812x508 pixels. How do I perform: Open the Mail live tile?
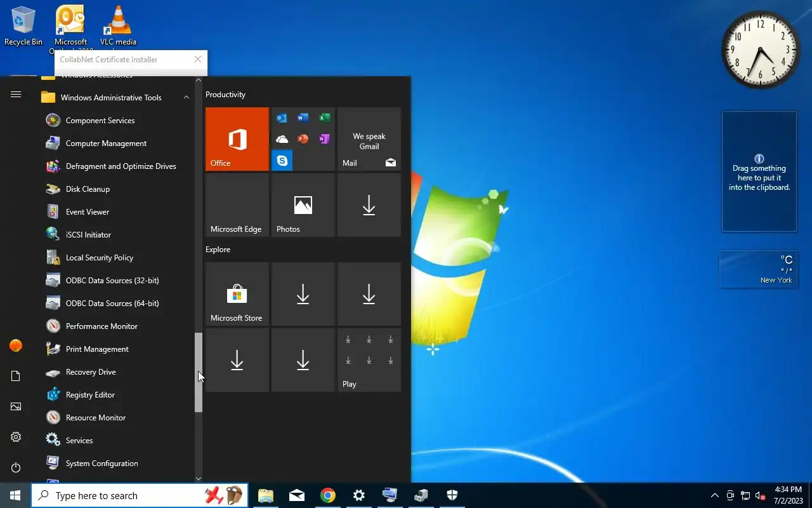point(369,139)
